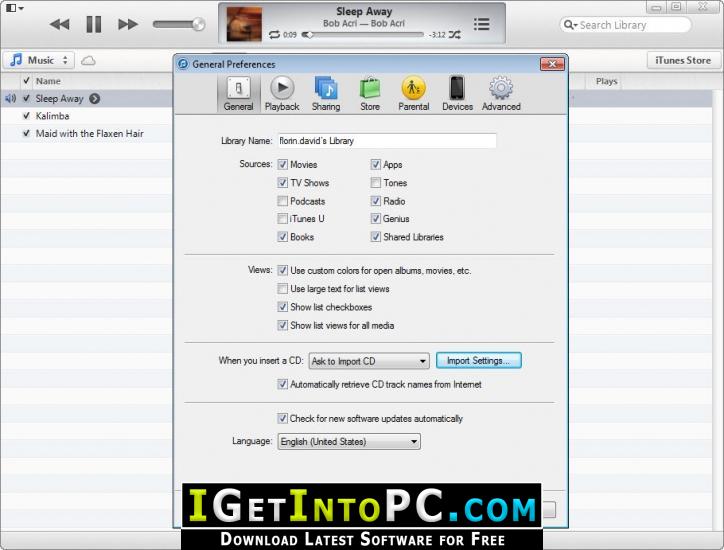Uncheck the Books source
Viewport: 724px width, 550px height.
283,237
